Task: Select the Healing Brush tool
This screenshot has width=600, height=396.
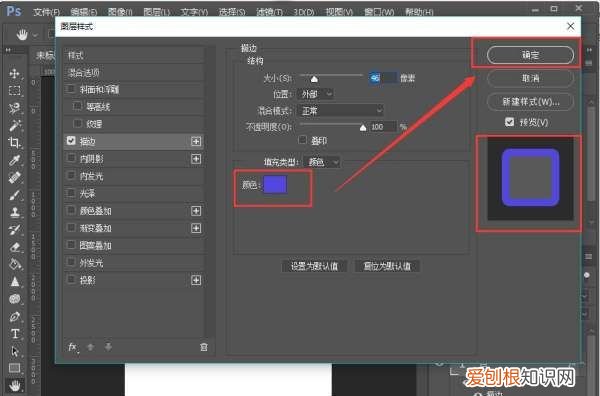Action: click(15, 178)
